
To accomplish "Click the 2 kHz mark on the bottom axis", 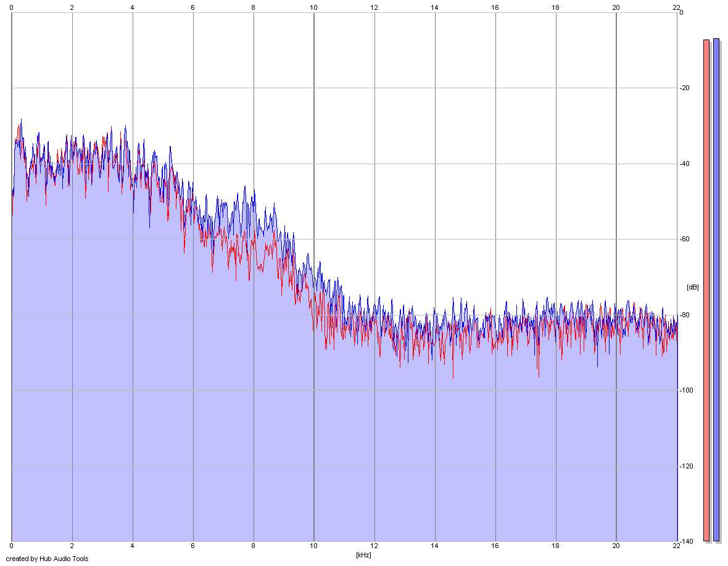I will (x=72, y=546).
